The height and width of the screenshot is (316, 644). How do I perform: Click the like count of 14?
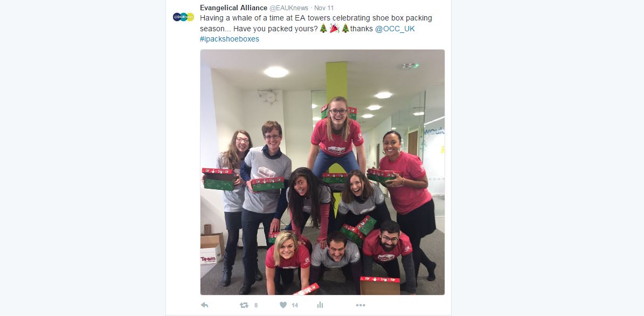coord(294,305)
